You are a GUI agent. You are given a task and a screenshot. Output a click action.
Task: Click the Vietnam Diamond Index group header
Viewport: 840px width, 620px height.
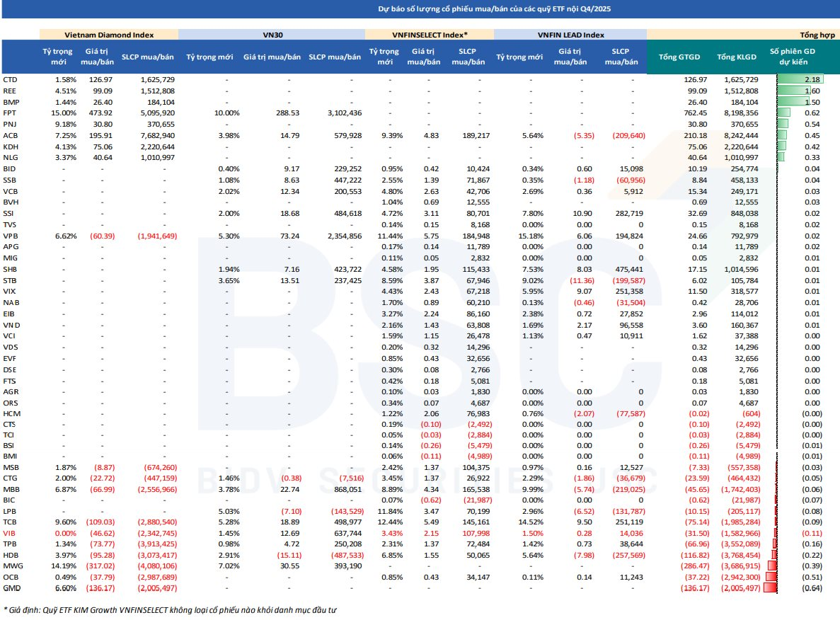point(109,34)
